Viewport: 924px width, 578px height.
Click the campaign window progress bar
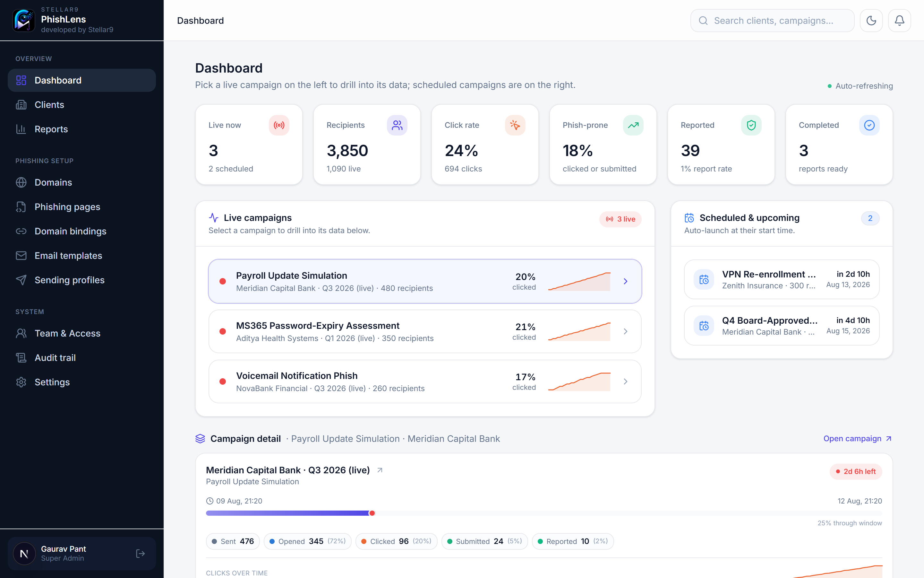(x=544, y=513)
